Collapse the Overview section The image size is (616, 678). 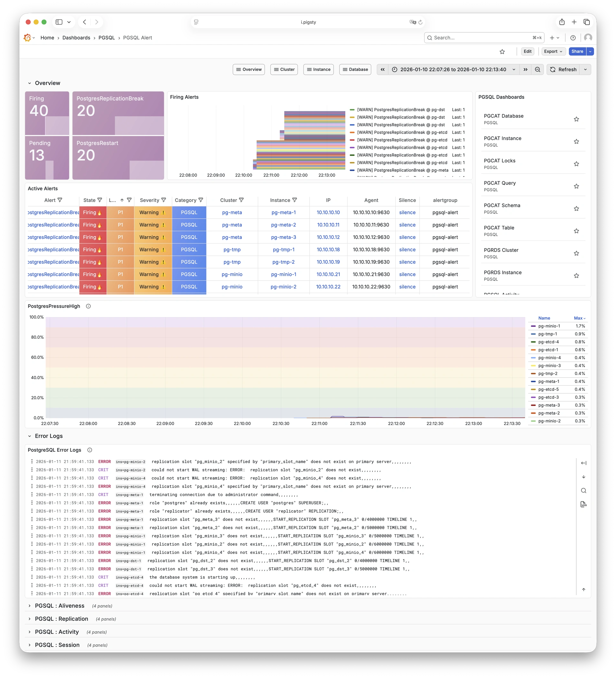tap(29, 83)
